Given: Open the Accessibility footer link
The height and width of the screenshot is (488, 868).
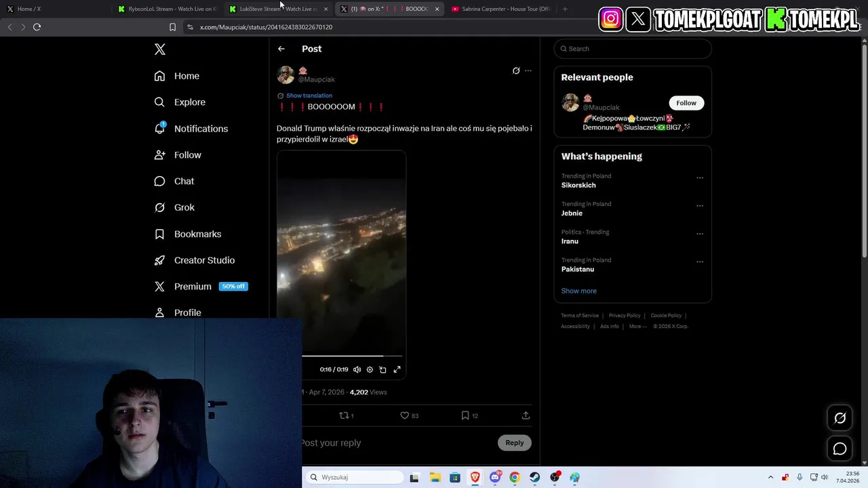Looking at the screenshot, I should (x=575, y=326).
